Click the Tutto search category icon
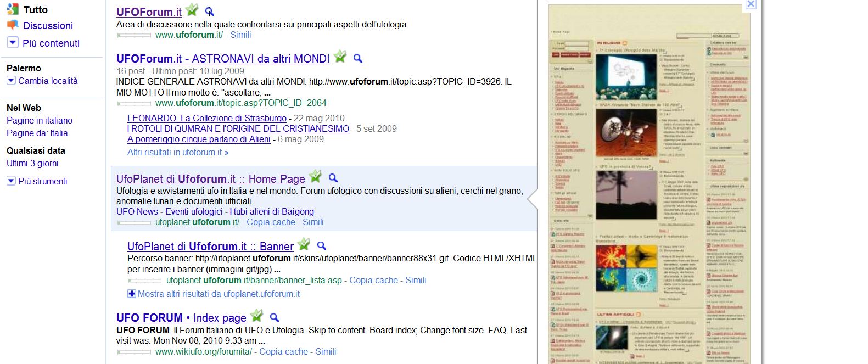The image size is (868, 364). point(13,9)
